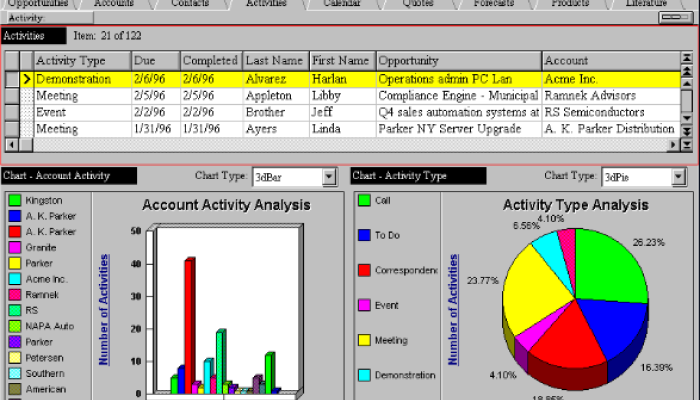Click the Petersen legend label
Viewport: 700px width, 400px height.
pyautogui.click(x=44, y=358)
